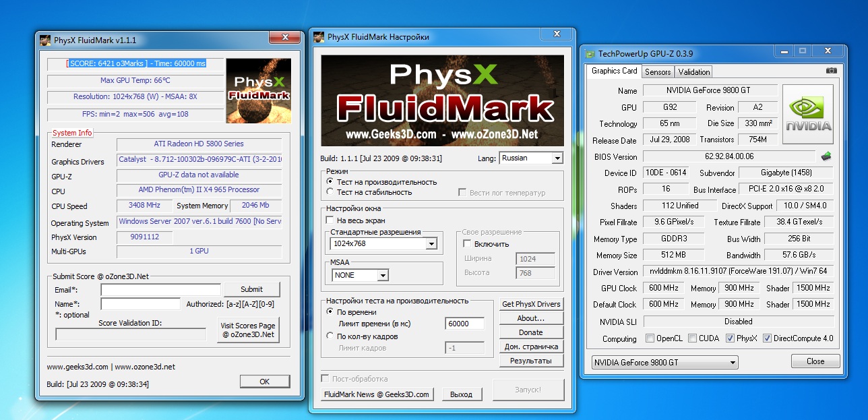Click the FluidMark settings title bar icon

(318, 36)
